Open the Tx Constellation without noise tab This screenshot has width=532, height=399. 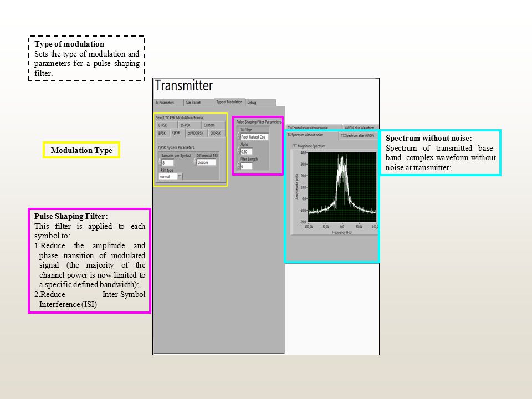(x=314, y=127)
